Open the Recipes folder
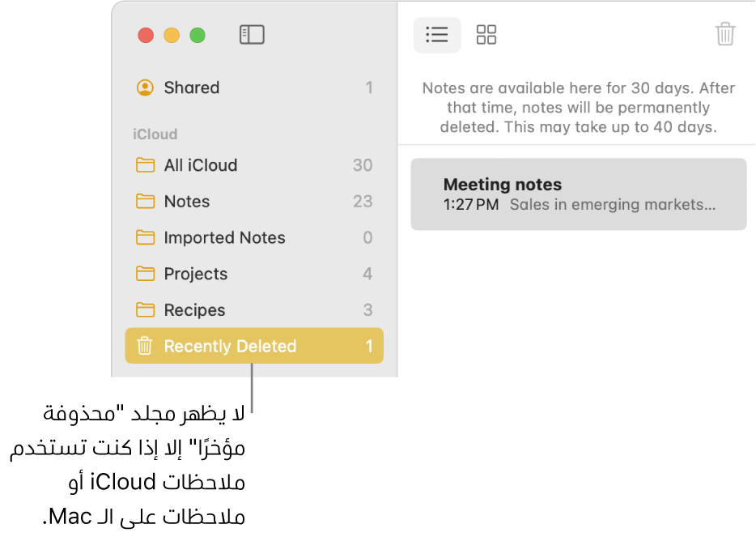 [x=194, y=310]
